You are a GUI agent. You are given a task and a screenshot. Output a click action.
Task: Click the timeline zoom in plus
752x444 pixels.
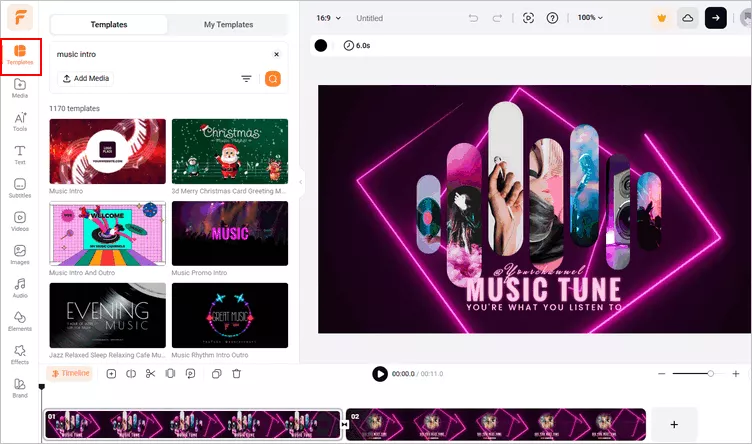(736, 374)
